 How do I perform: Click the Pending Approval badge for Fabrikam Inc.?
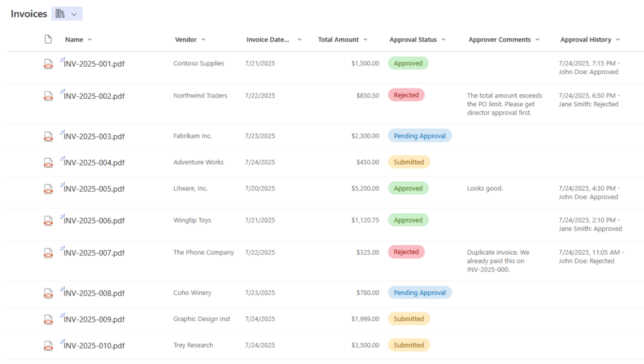419,136
